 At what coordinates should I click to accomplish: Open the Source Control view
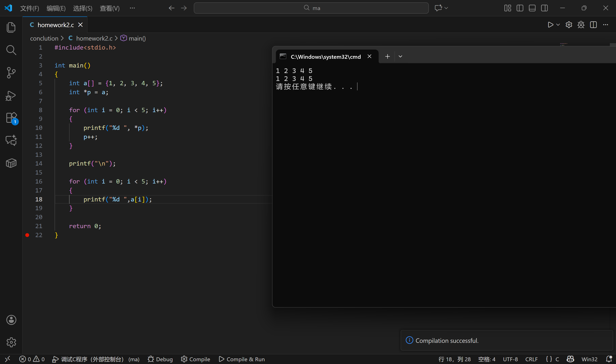(x=11, y=73)
